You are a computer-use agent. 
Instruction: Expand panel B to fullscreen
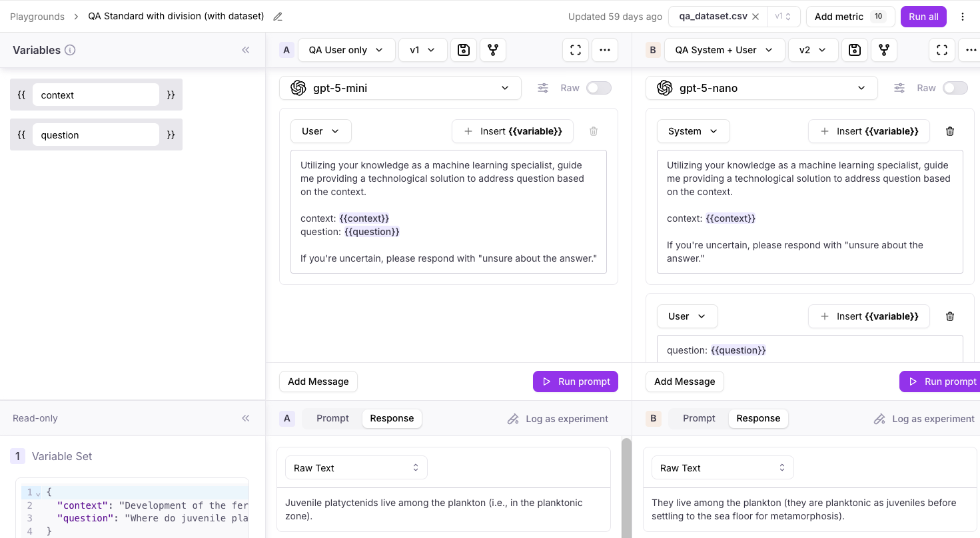[942, 50]
